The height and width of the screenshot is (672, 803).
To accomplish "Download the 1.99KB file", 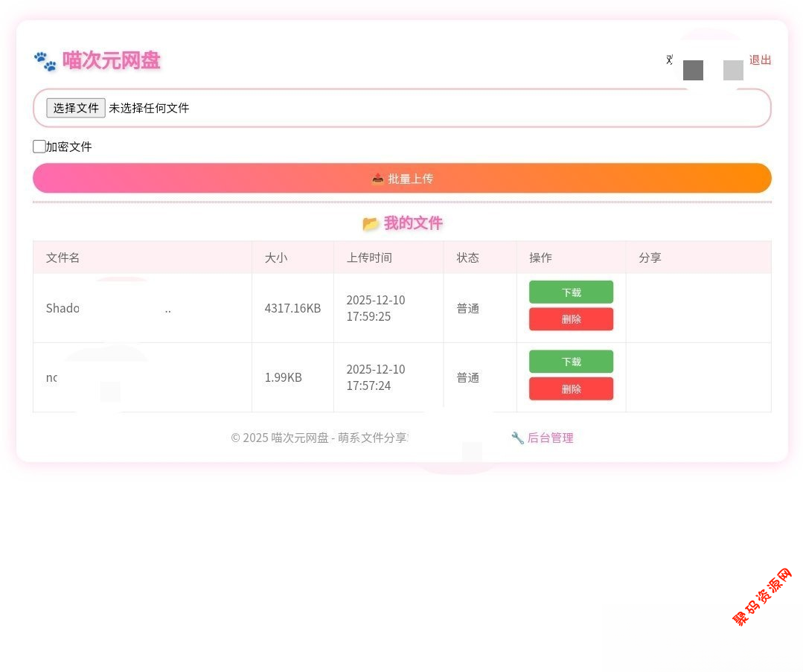I will pos(571,362).
